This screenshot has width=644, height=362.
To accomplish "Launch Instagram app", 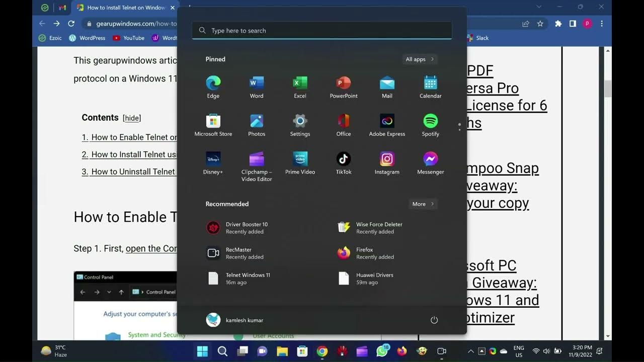I will (x=387, y=163).
